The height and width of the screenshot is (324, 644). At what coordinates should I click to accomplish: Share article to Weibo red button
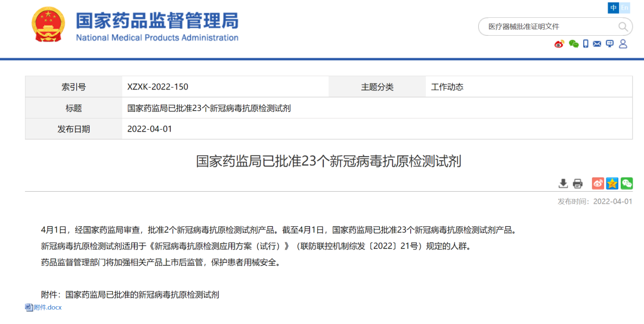[597, 183]
